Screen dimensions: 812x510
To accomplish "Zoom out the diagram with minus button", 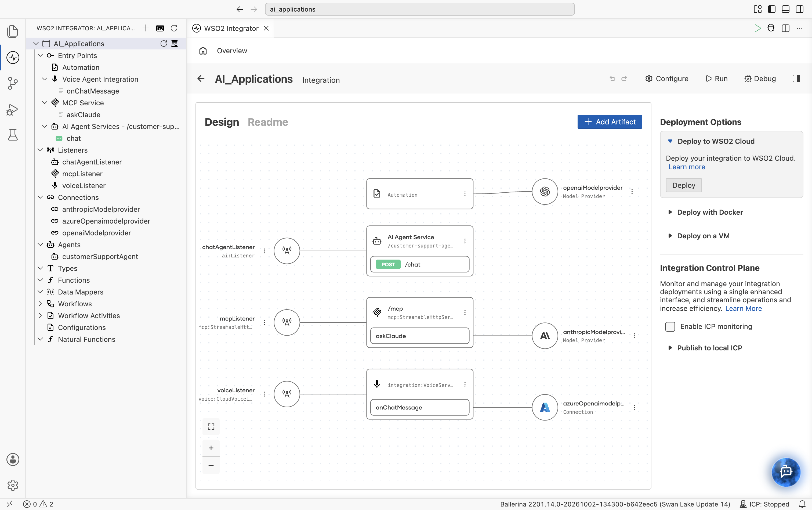I will [211, 465].
